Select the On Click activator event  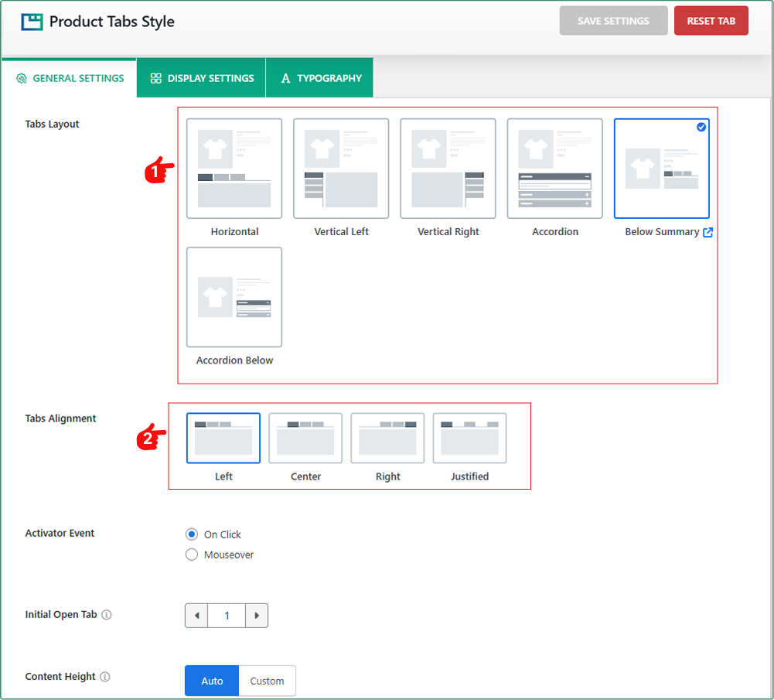(192, 534)
